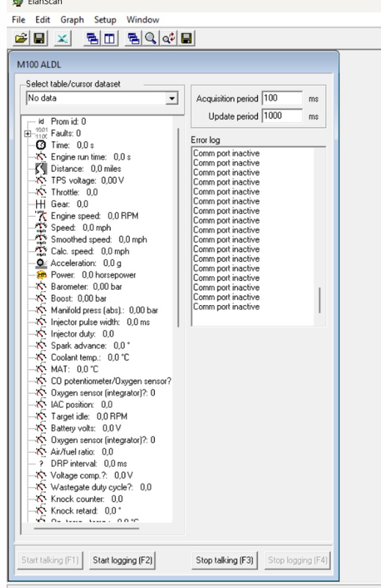Click the tile windows toolbar icon
The width and height of the screenshot is (381, 588).
click(x=109, y=38)
